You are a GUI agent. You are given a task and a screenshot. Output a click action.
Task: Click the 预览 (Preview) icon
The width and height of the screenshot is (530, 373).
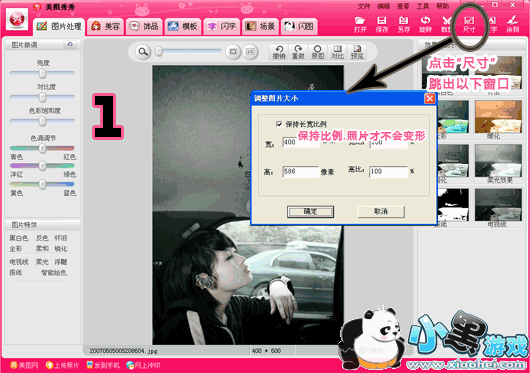(357, 52)
